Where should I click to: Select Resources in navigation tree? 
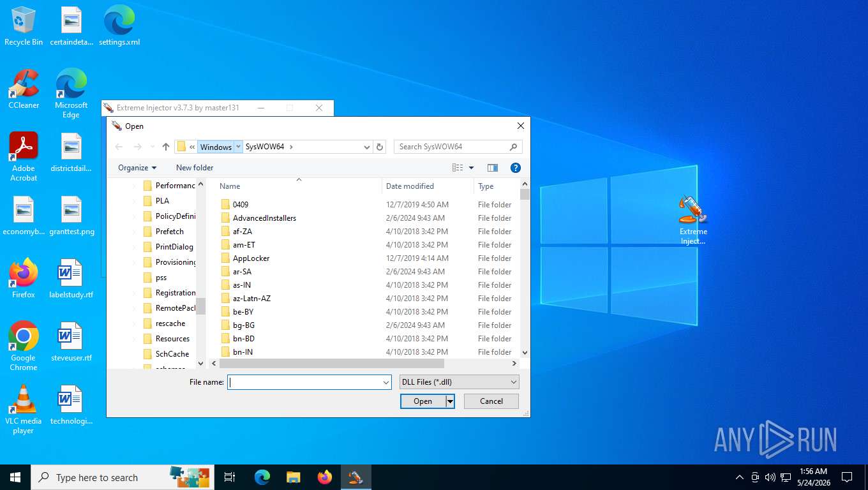[x=172, y=339]
